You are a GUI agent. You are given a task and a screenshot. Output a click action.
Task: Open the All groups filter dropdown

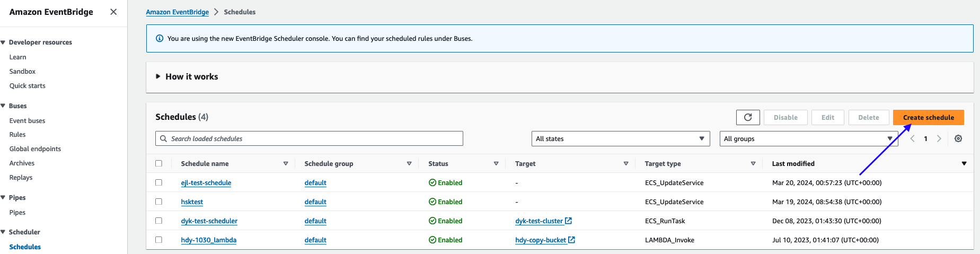808,138
